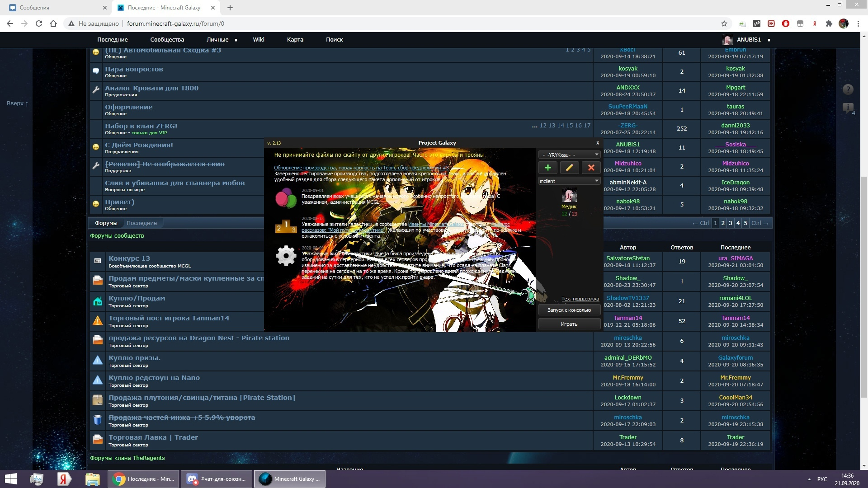This screenshot has width=868, height=488.
Task: Open the Windows Start menu
Action: 11,479
